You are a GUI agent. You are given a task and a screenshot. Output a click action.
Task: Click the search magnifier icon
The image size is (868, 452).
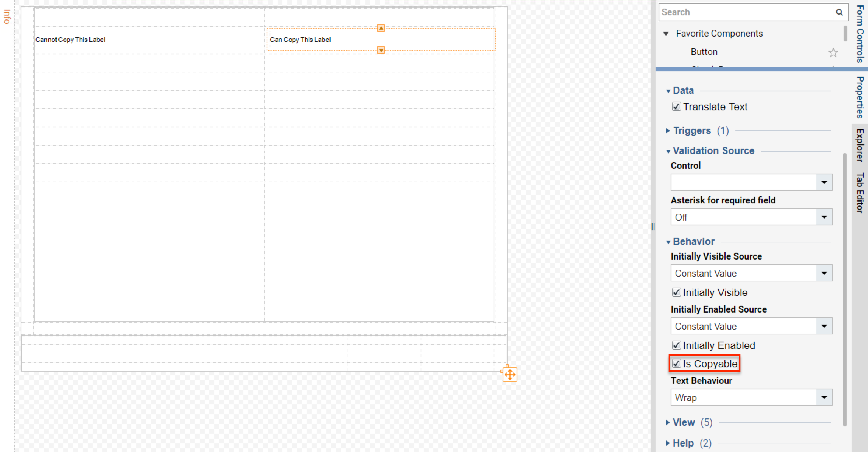[839, 12]
